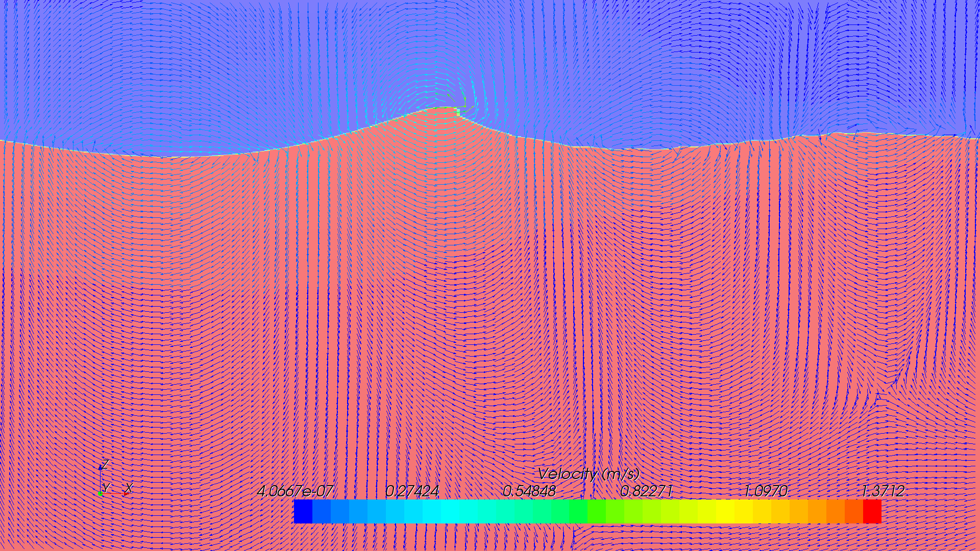
Task: Pick the red swatch at color bar end
Action: (872, 511)
